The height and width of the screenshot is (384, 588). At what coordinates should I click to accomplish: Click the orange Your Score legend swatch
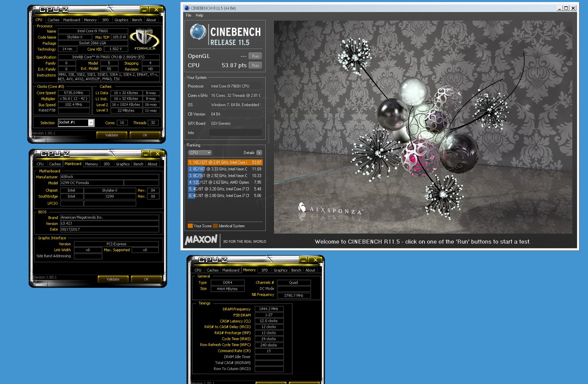click(190, 226)
